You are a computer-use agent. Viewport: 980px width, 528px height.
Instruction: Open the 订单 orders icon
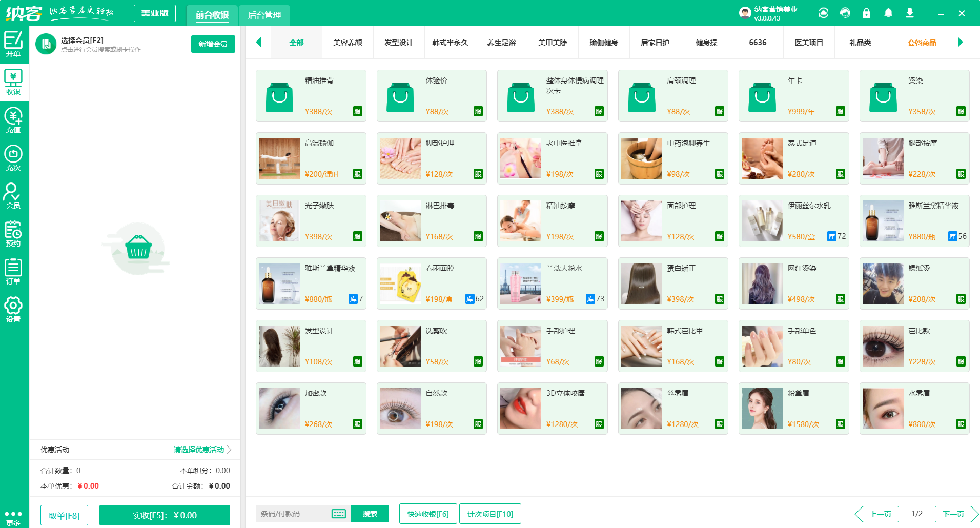14,269
